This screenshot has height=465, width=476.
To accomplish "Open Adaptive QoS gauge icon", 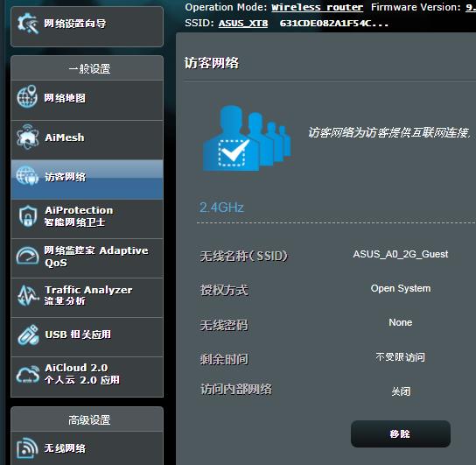I will tap(28, 256).
